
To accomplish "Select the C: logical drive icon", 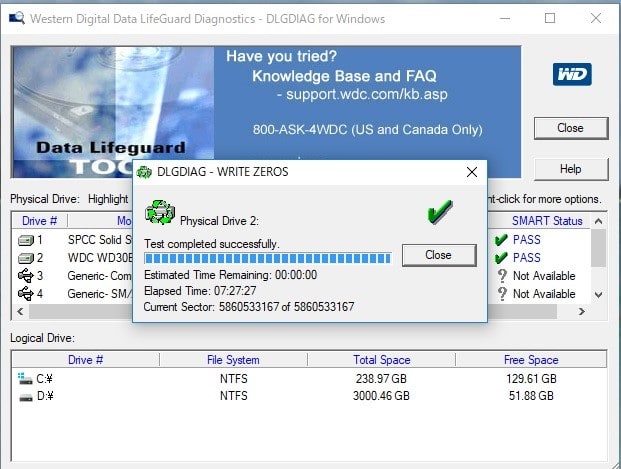I will pos(25,378).
